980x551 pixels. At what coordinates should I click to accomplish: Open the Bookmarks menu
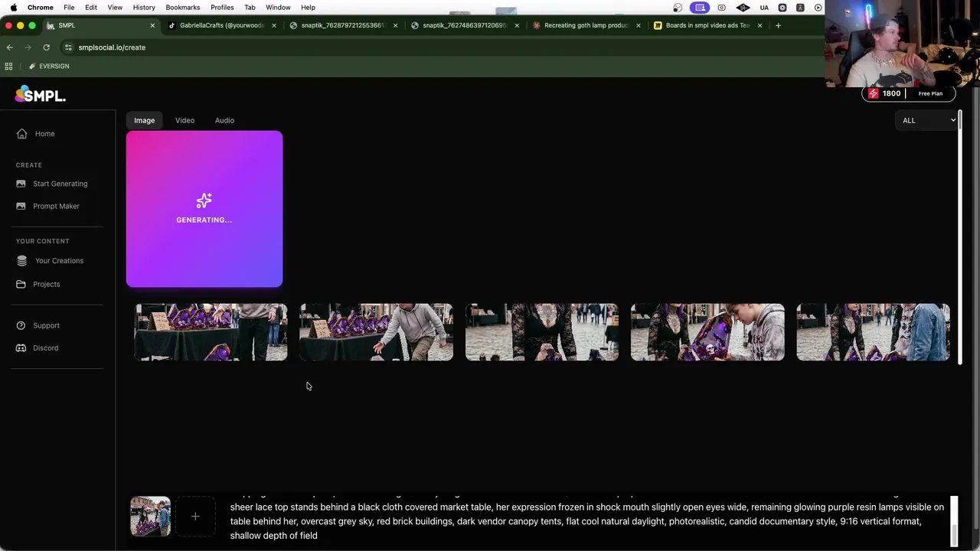pyautogui.click(x=183, y=8)
